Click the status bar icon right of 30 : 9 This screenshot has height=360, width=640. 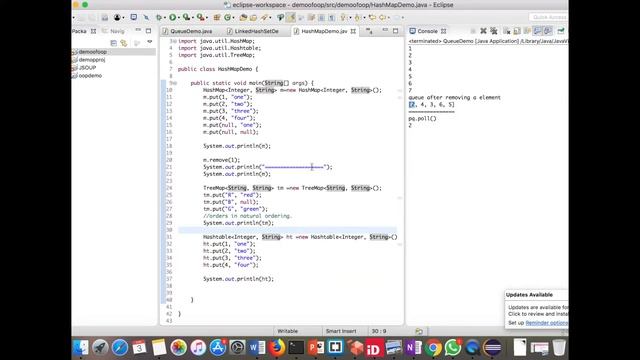click(419, 331)
